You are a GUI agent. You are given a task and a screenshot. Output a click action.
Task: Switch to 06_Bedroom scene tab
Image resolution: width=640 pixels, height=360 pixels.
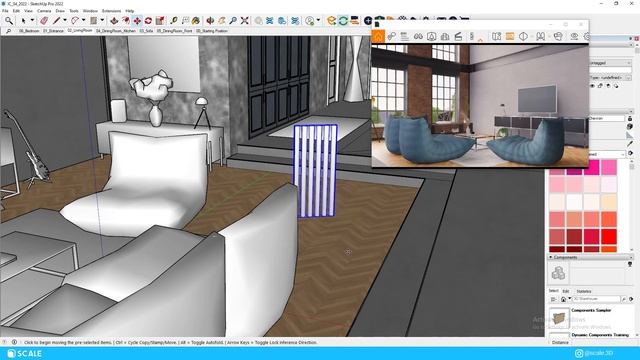click(29, 31)
